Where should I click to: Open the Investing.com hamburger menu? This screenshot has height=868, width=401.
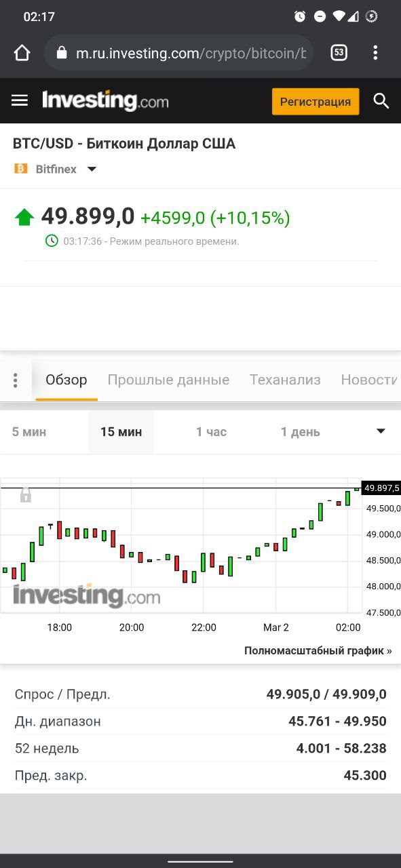point(20,100)
